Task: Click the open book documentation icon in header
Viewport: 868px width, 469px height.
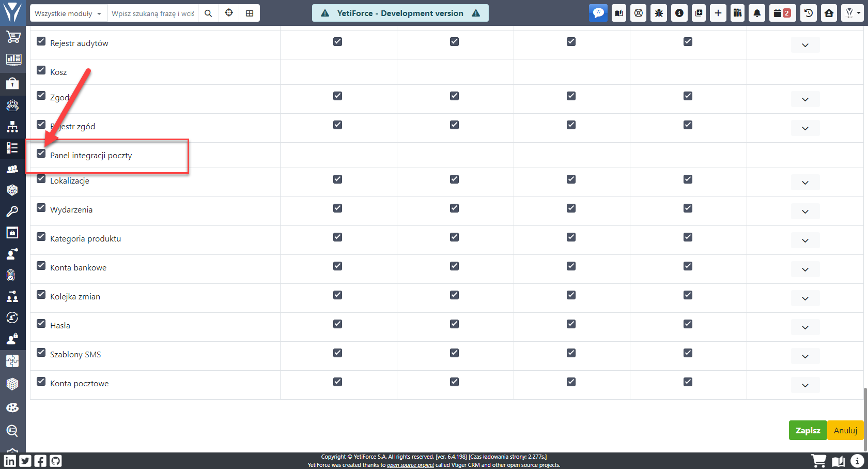Action: pyautogui.click(x=619, y=13)
